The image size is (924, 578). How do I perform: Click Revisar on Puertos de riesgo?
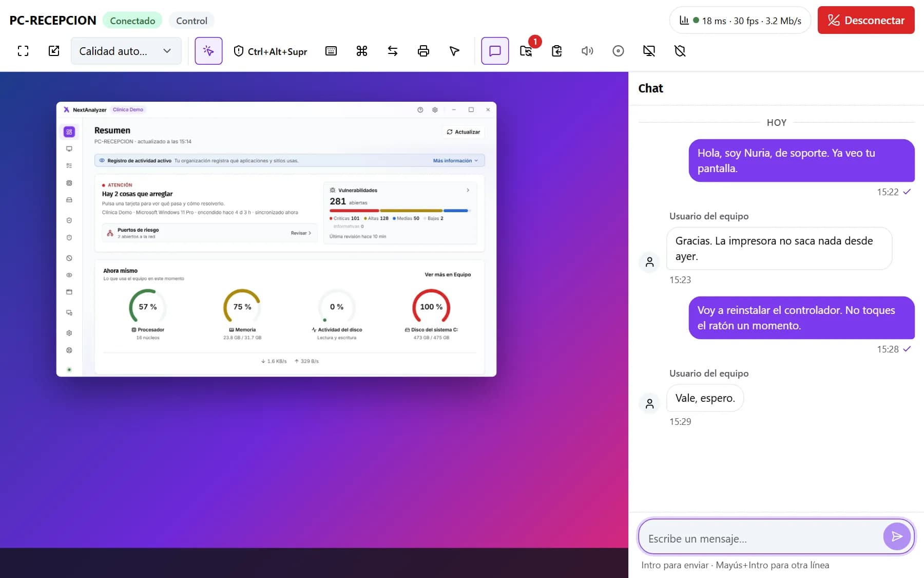(301, 233)
